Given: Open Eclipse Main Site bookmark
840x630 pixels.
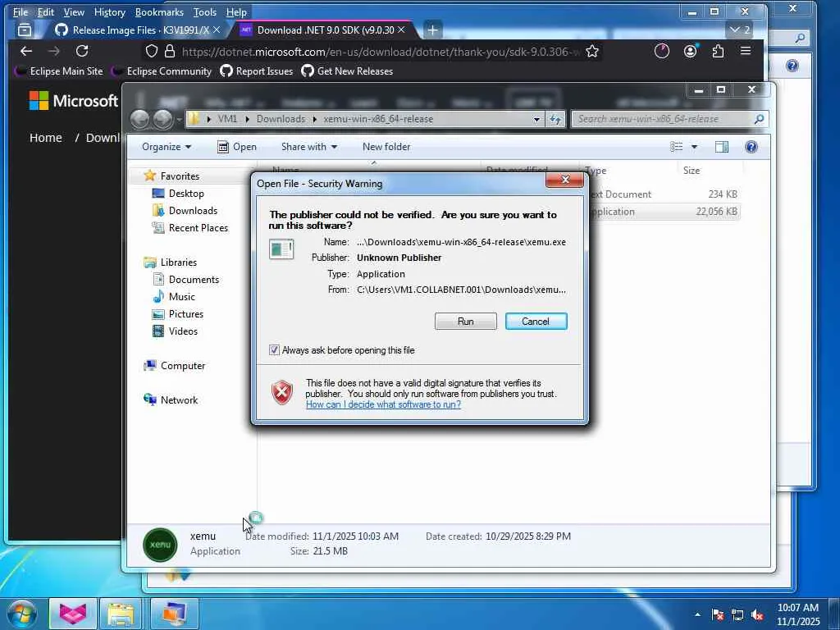Looking at the screenshot, I should point(58,71).
